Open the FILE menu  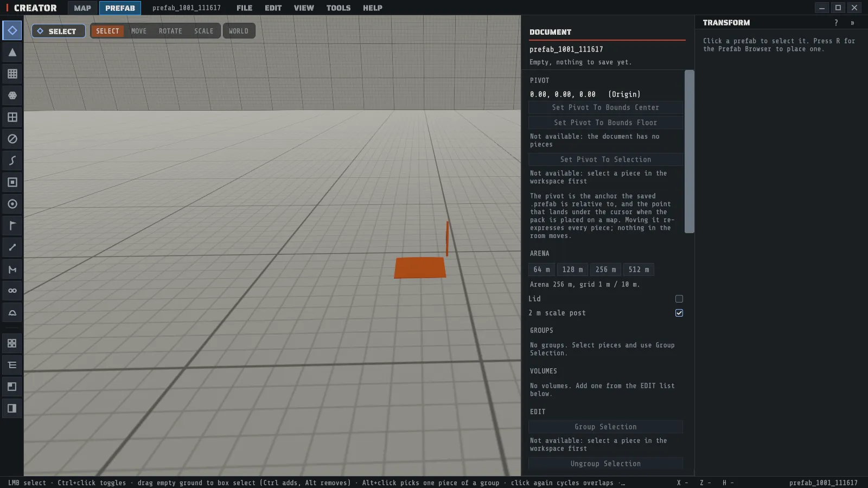click(x=244, y=8)
